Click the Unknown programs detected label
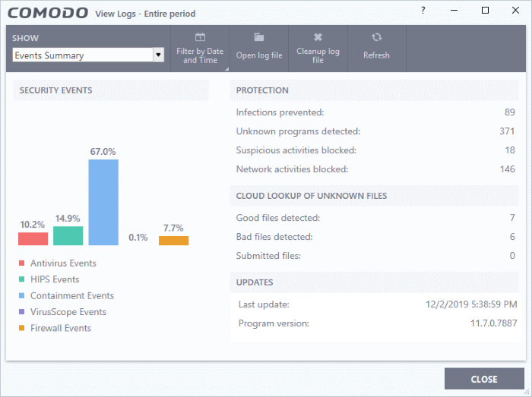The height and width of the screenshot is (397, 532). click(298, 131)
